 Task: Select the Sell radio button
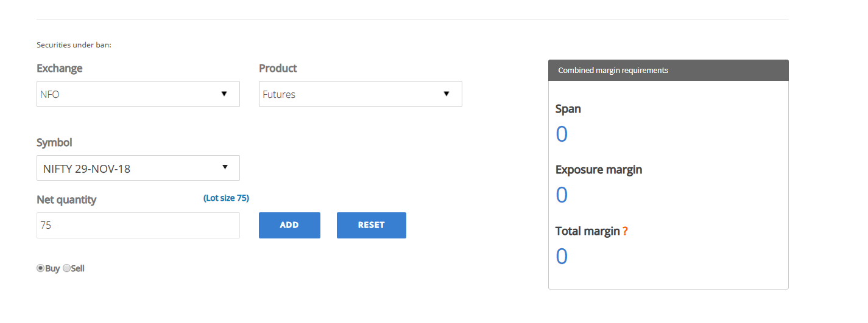tap(66, 268)
